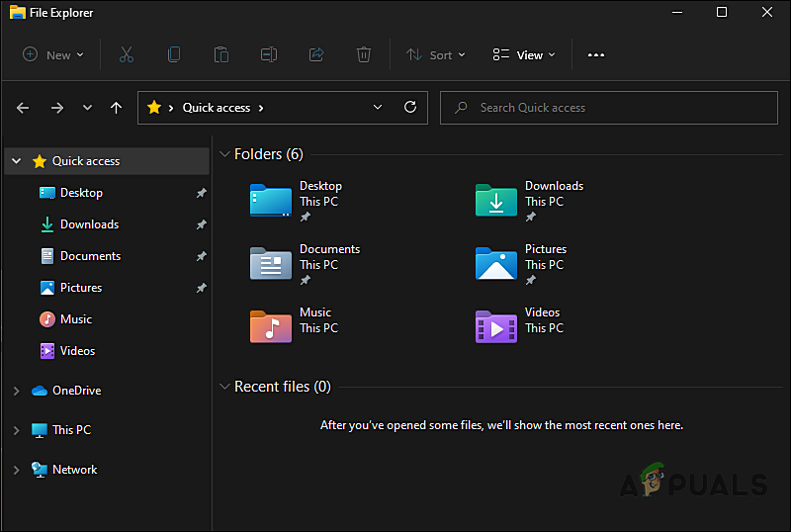791x532 pixels.
Task: Click the Share icon in toolbar
Action: click(316, 54)
